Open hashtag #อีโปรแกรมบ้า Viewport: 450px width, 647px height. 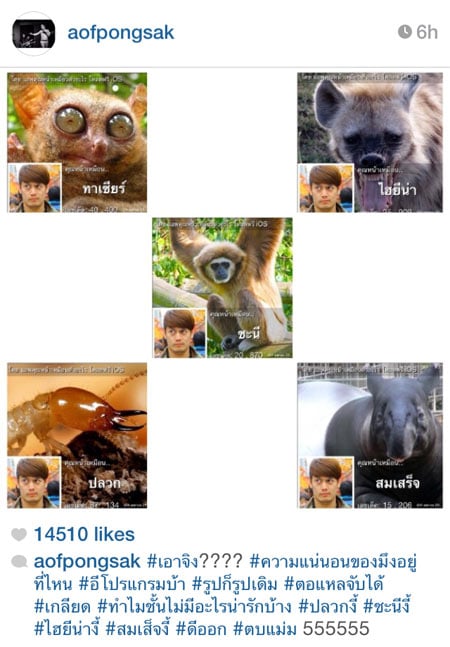click(132, 584)
